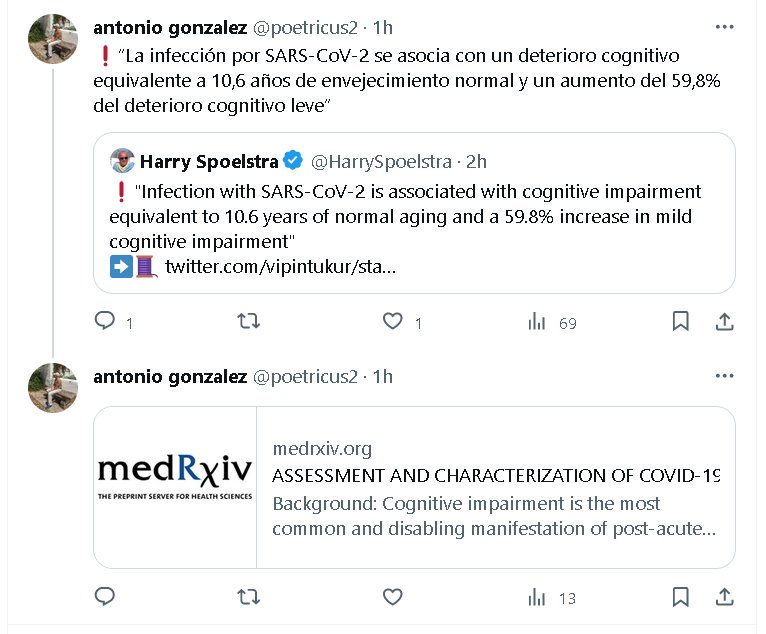Image resolution: width=766 pixels, height=634 pixels.
Task: Reply to the medRxiv link tweet
Action: [x=105, y=597]
